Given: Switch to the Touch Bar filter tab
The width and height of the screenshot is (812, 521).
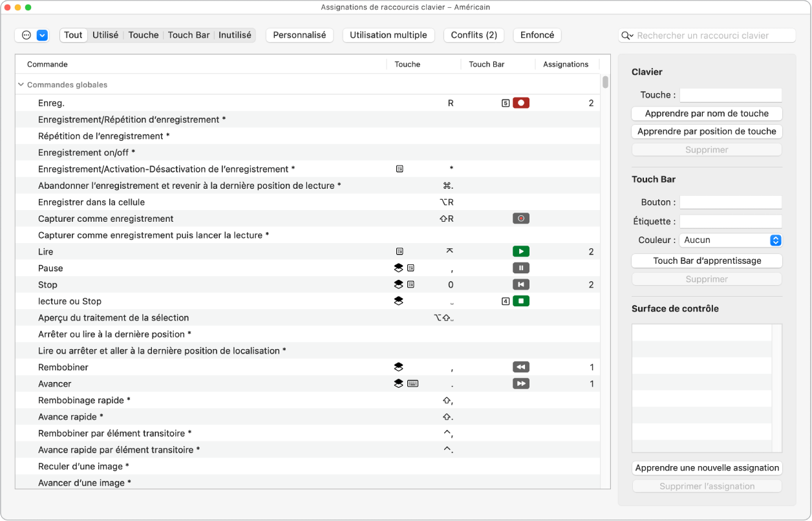Looking at the screenshot, I should point(189,35).
